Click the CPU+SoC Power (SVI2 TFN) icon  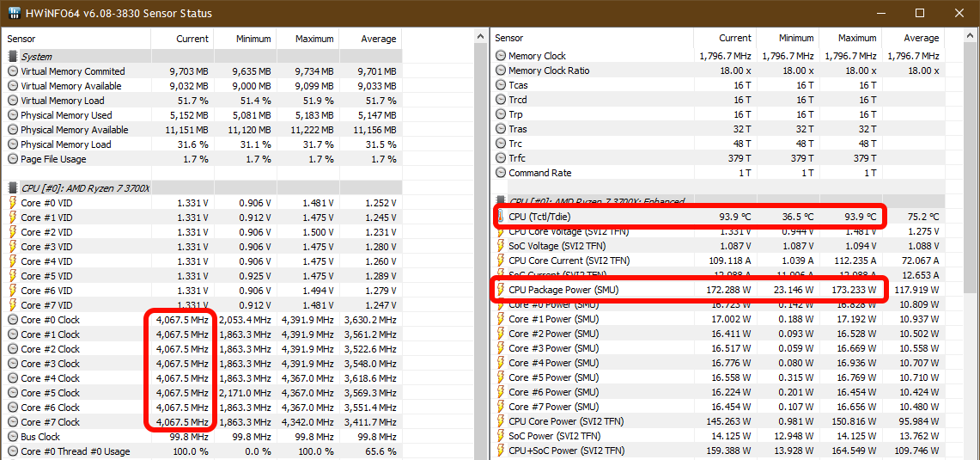coord(501,450)
